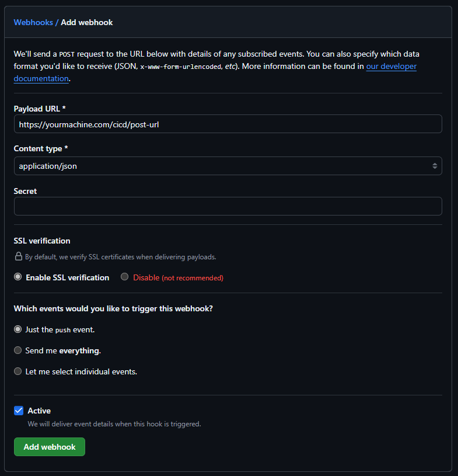Pick Let me select individual events

[x=18, y=371]
